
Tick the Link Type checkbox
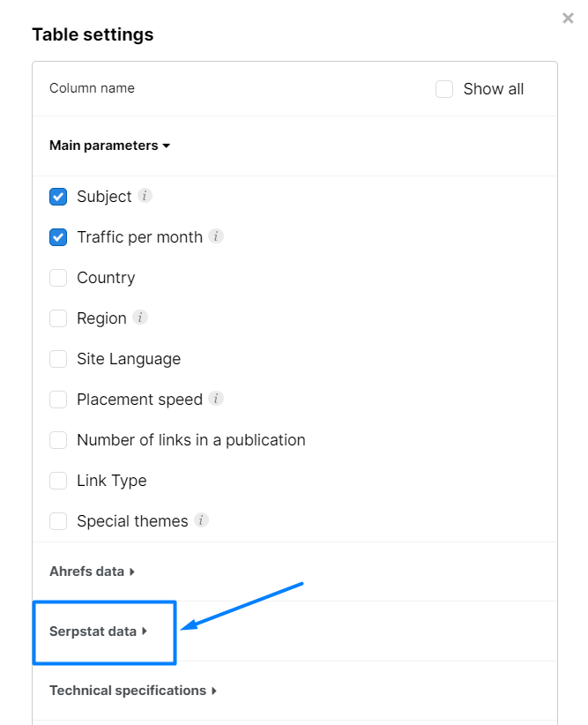pos(57,480)
